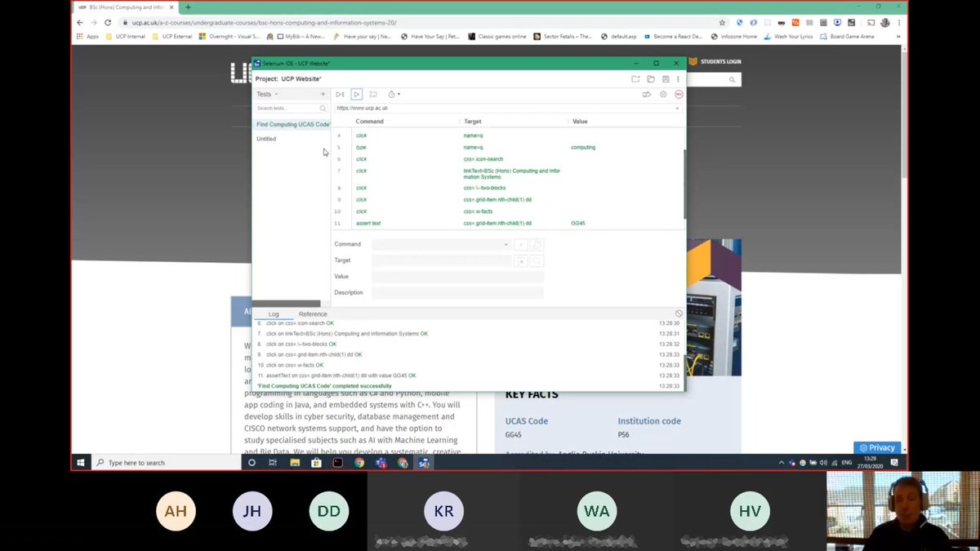Expand the base URL dropdown arrow
Image resolution: width=980 pixels, height=551 pixels.
[676, 109]
